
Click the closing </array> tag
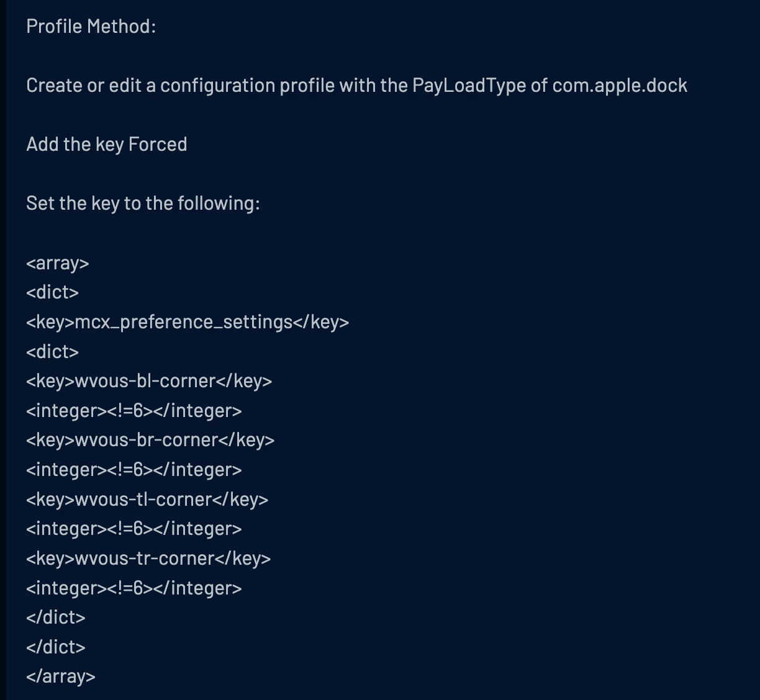coord(61,676)
